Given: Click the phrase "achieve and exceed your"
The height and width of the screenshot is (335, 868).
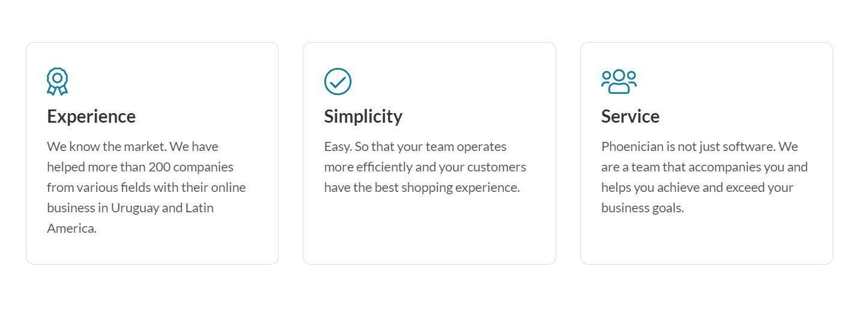Looking at the screenshot, I should click(725, 188).
